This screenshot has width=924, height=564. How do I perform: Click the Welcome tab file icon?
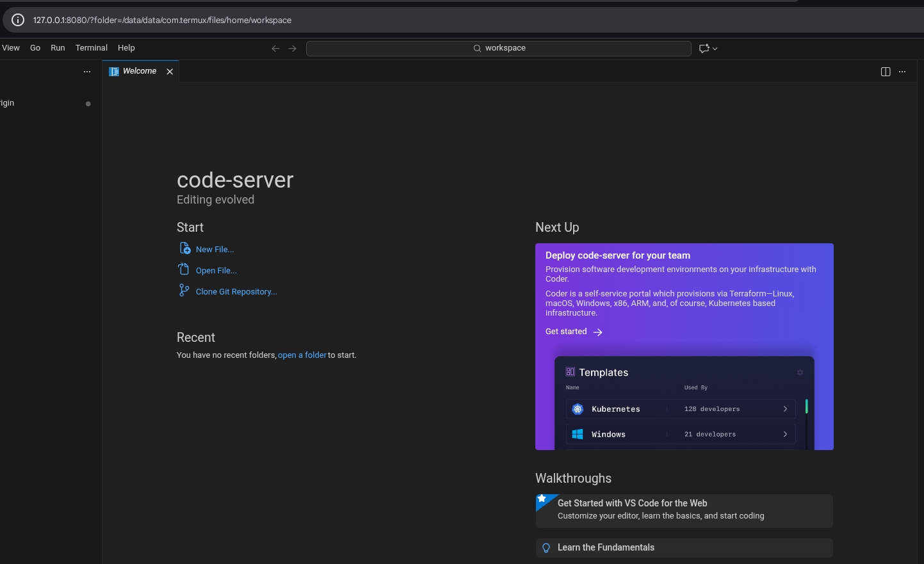(x=114, y=72)
